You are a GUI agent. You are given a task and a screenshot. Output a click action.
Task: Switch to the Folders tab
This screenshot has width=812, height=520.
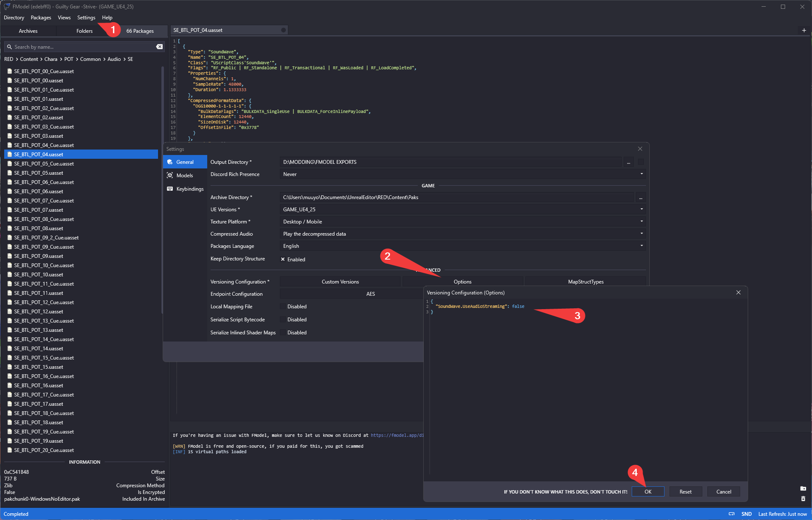[x=84, y=31]
